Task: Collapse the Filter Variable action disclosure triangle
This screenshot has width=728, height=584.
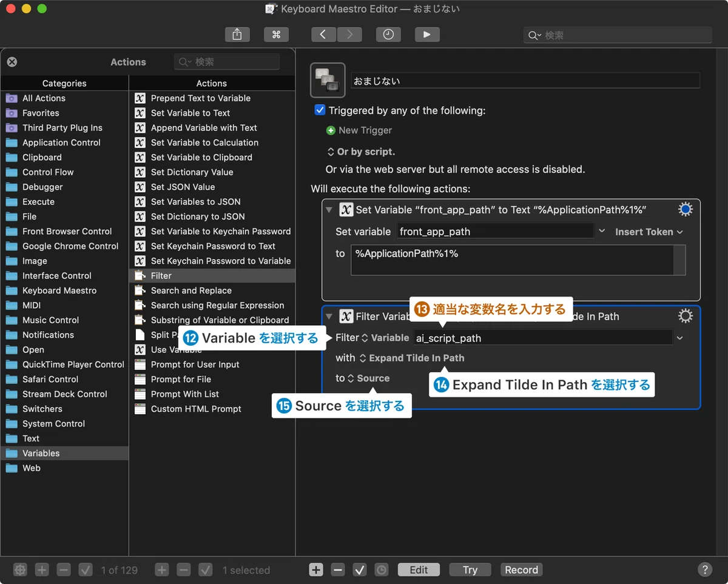Action: [x=329, y=316]
